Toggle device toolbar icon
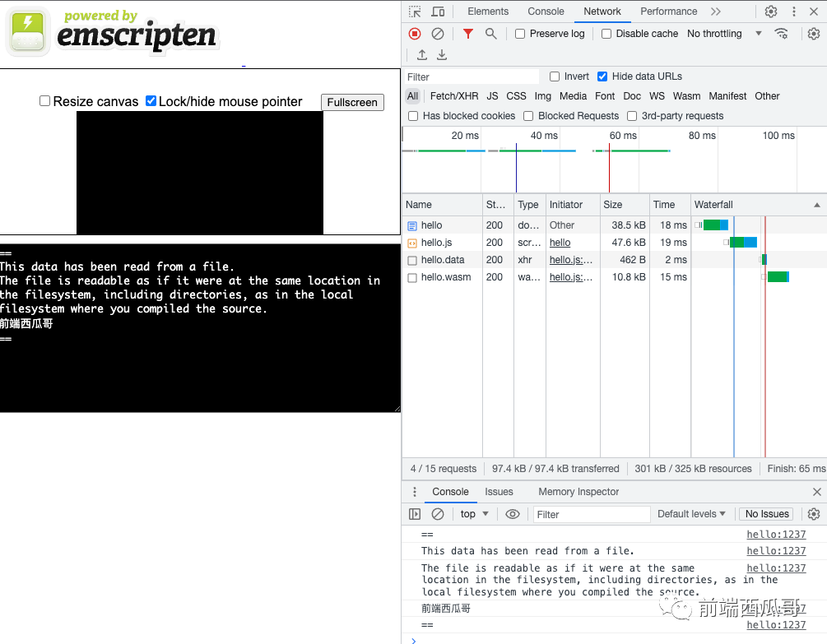827x644 pixels. tap(438, 12)
